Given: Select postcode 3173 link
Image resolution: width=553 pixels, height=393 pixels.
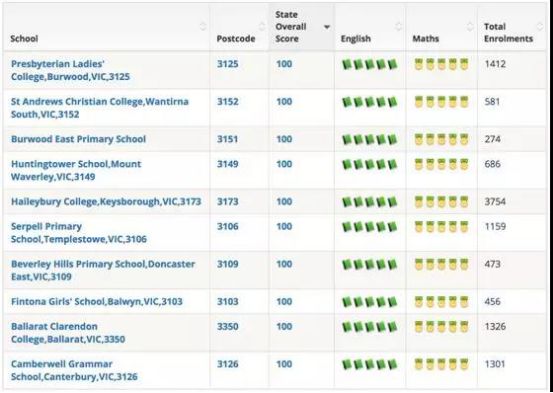Looking at the screenshot, I should (227, 202).
